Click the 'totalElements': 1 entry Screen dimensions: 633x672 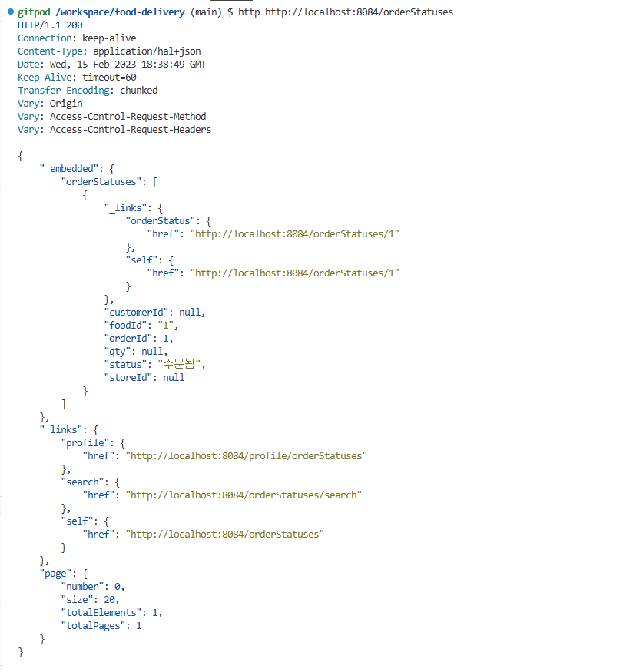pyautogui.click(x=111, y=613)
